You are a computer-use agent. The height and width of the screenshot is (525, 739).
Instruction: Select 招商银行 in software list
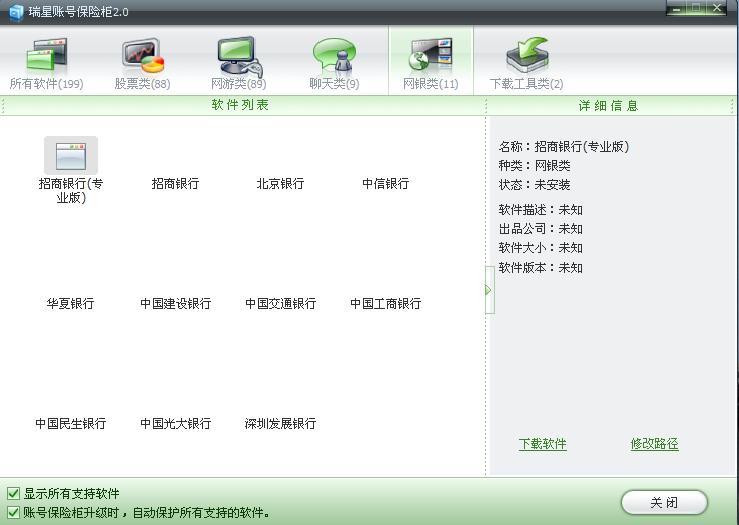tap(175, 183)
